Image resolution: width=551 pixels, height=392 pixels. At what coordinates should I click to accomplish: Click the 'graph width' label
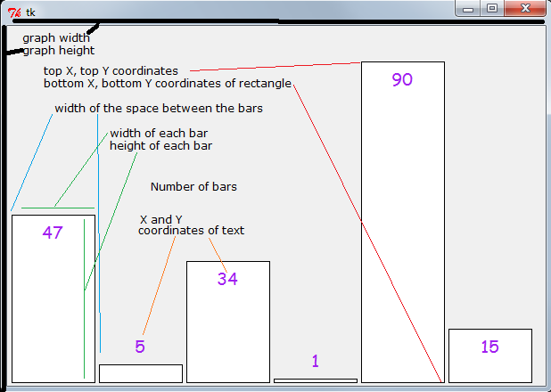tap(56, 38)
